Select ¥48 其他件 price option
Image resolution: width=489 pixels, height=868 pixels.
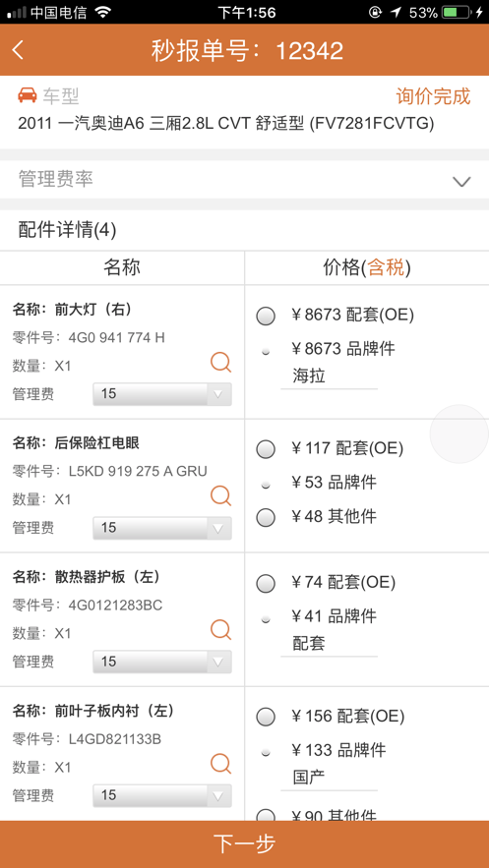[266, 518]
